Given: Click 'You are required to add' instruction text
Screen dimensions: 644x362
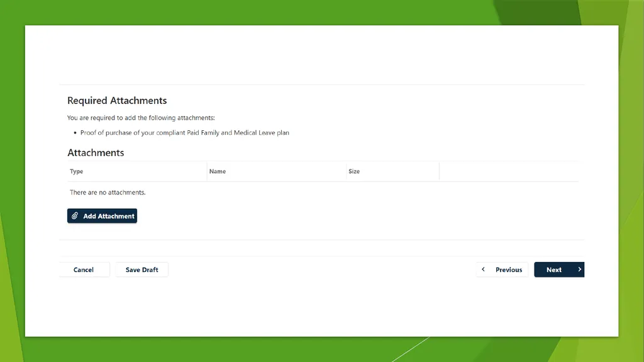Looking at the screenshot, I should coord(141,118).
